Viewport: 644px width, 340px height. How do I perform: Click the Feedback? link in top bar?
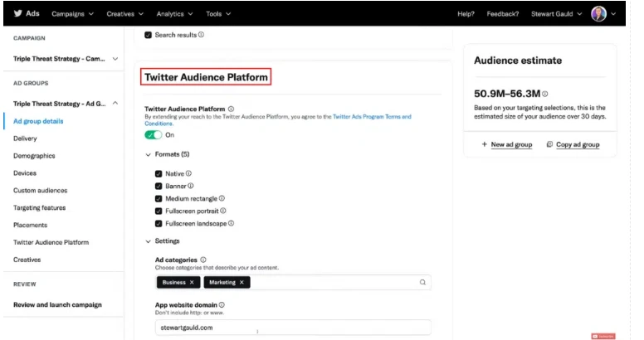[x=503, y=14]
